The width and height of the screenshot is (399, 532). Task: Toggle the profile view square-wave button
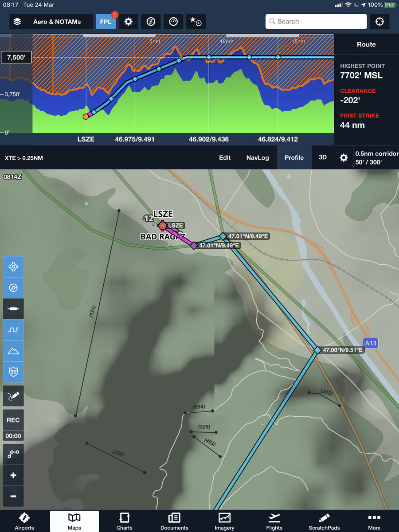pos(13,330)
